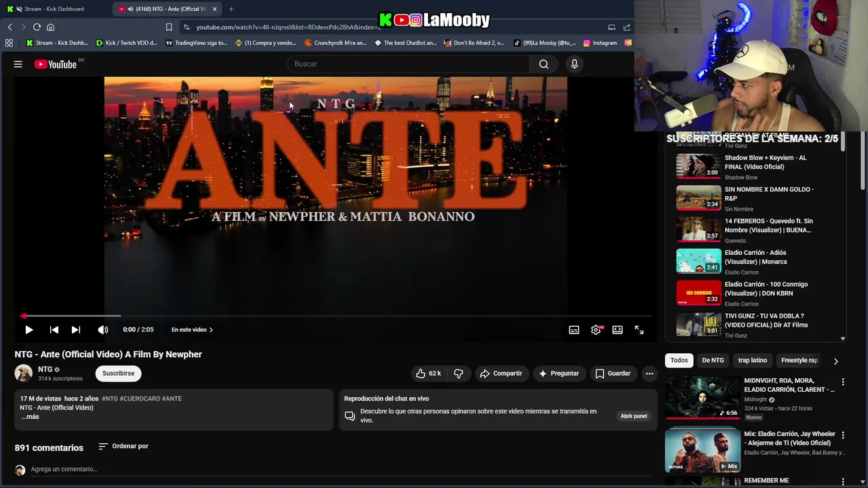
Task: Click the Preguntar button
Action: (558, 373)
